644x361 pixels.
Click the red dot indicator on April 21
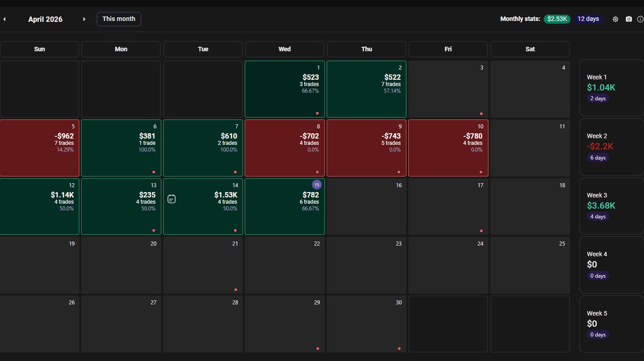[236, 289]
